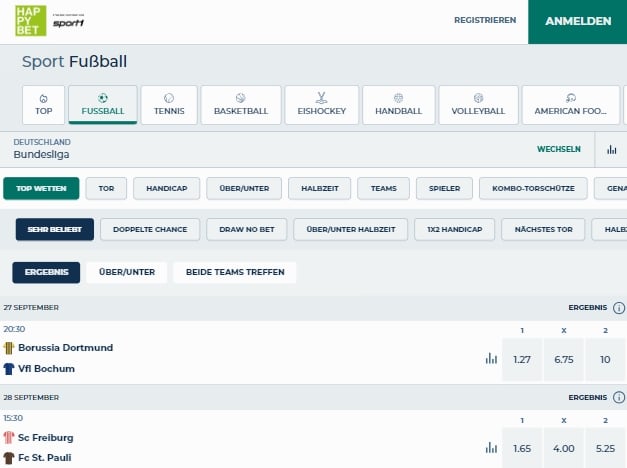Select Handicap bet category
The height and width of the screenshot is (468, 627).
[167, 188]
